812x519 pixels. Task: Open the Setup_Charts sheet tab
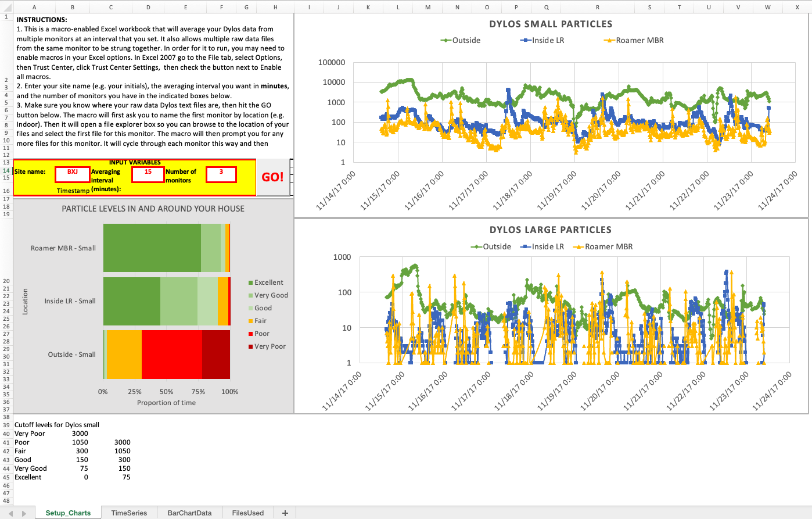[68, 513]
